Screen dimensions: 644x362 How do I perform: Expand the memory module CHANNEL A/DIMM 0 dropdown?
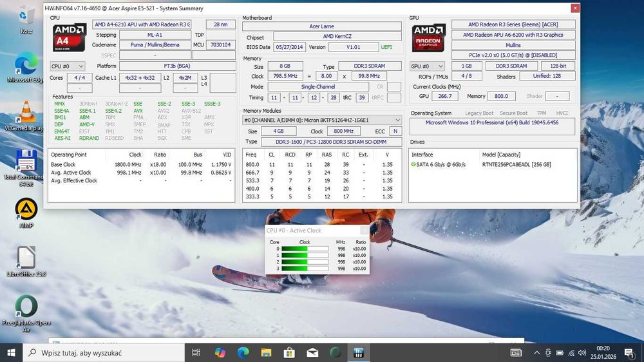pyautogui.click(x=321, y=120)
